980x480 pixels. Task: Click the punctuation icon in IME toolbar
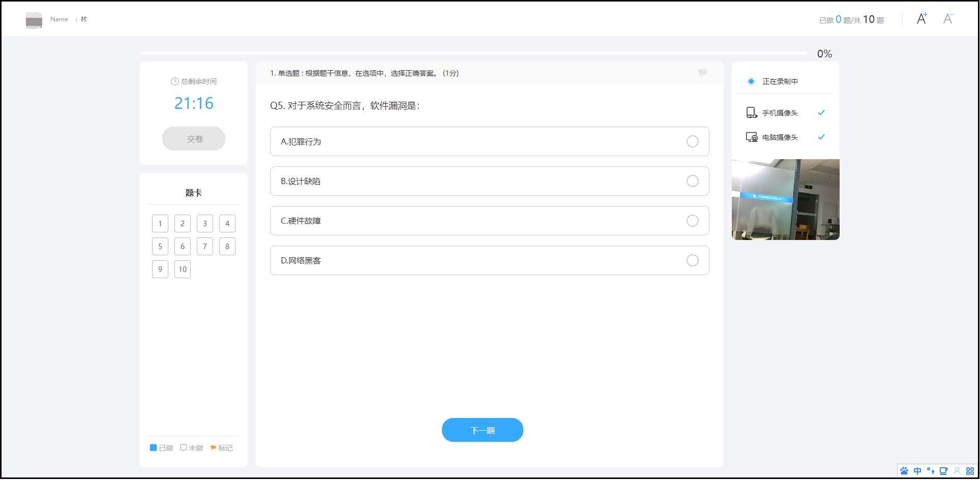click(x=931, y=470)
